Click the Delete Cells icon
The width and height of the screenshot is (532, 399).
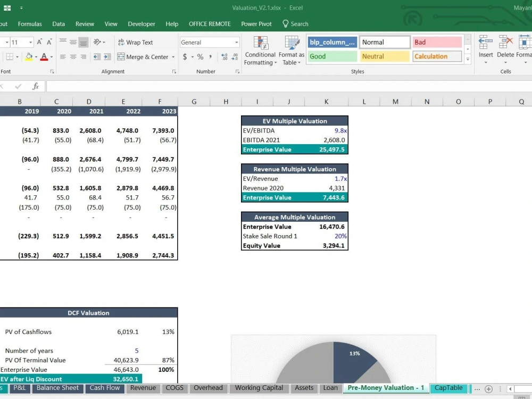[504, 43]
